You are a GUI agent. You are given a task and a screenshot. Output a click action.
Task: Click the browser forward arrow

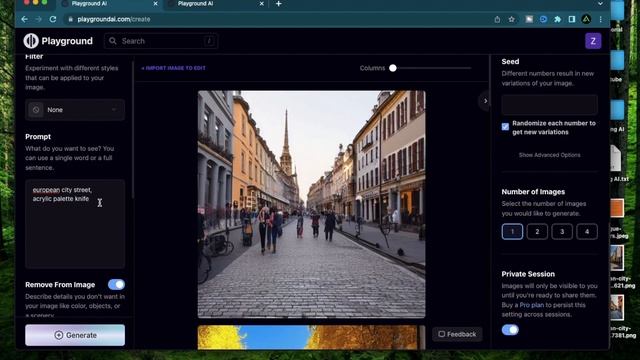pyautogui.click(x=38, y=19)
